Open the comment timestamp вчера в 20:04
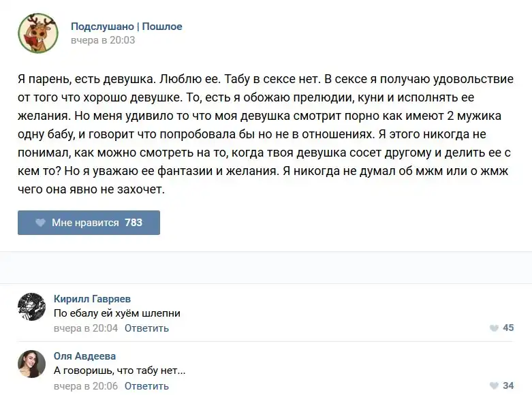Image resolution: width=532 pixels, height=395 pixels. click(86, 328)
